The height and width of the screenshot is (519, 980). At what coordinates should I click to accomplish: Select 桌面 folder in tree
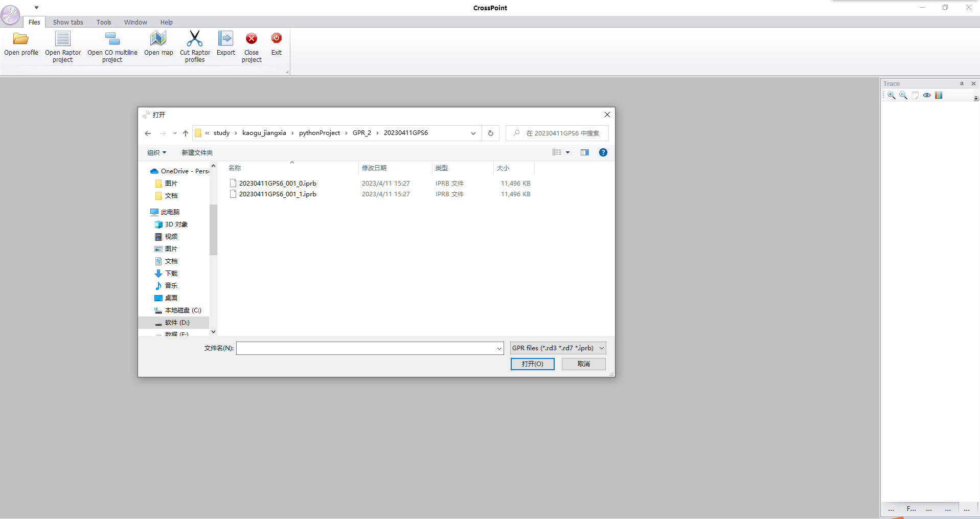[x=166, y=298]
